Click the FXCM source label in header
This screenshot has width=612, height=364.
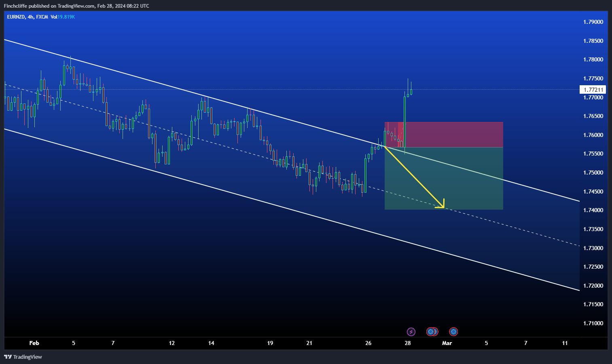pos(42,17)
